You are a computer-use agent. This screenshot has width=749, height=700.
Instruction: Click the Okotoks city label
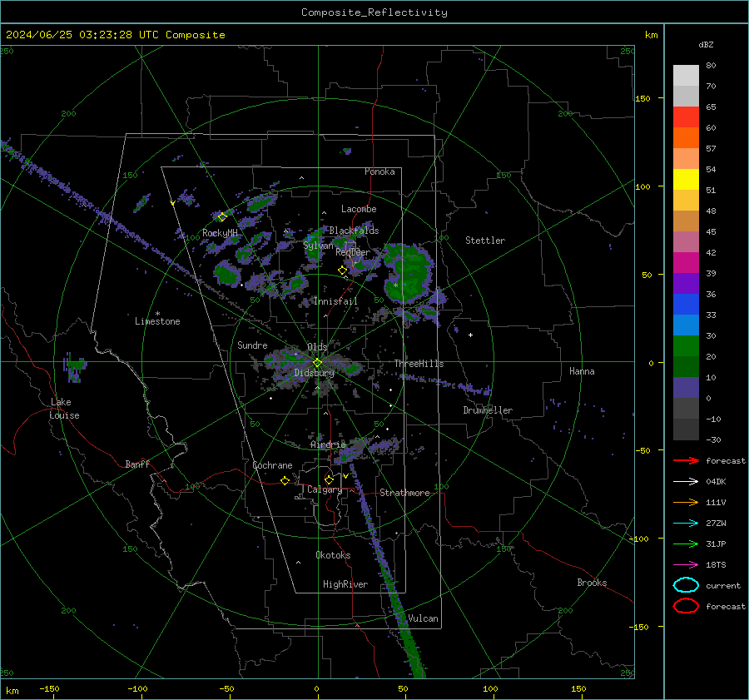click(333, 555)
